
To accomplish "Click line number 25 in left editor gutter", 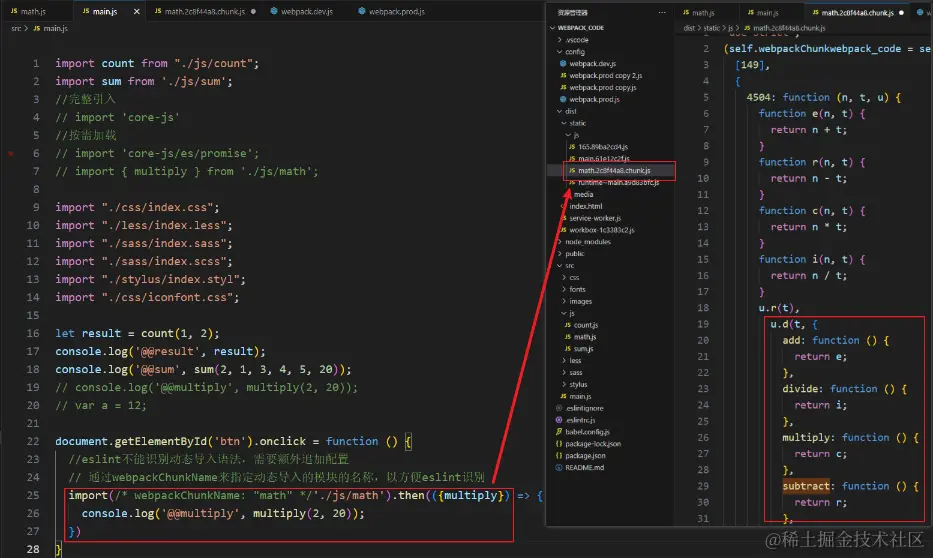I will tap(33, 496).
